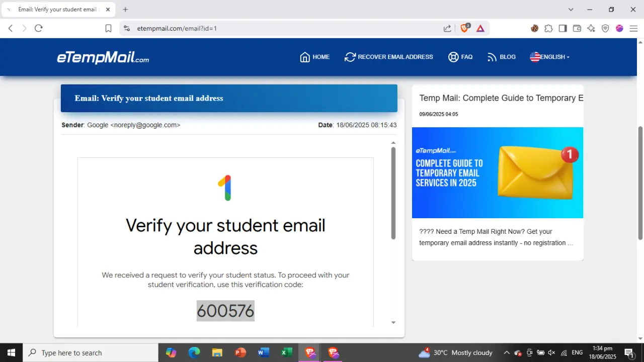Bookmark this page icon
Image resolution: width=644 pixels, height=362 pixels.
[x=108, y=29]
